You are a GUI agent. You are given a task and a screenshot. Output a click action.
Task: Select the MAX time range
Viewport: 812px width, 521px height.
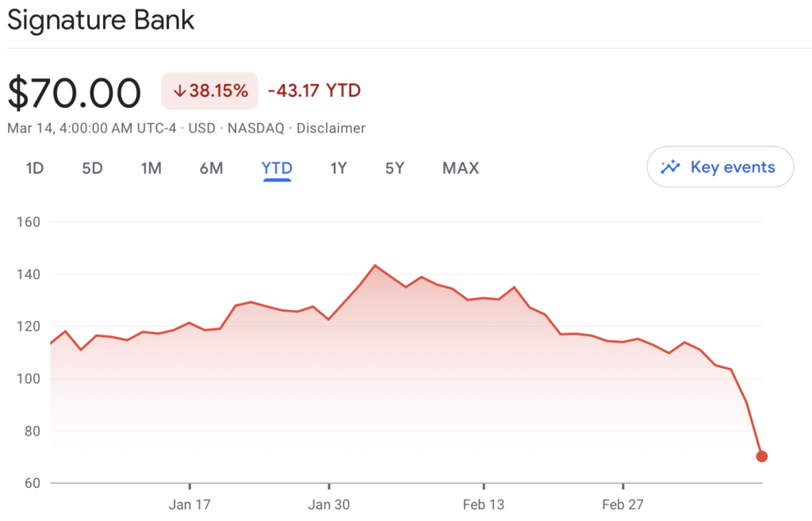pyautogui.click(x=461, y=168)
